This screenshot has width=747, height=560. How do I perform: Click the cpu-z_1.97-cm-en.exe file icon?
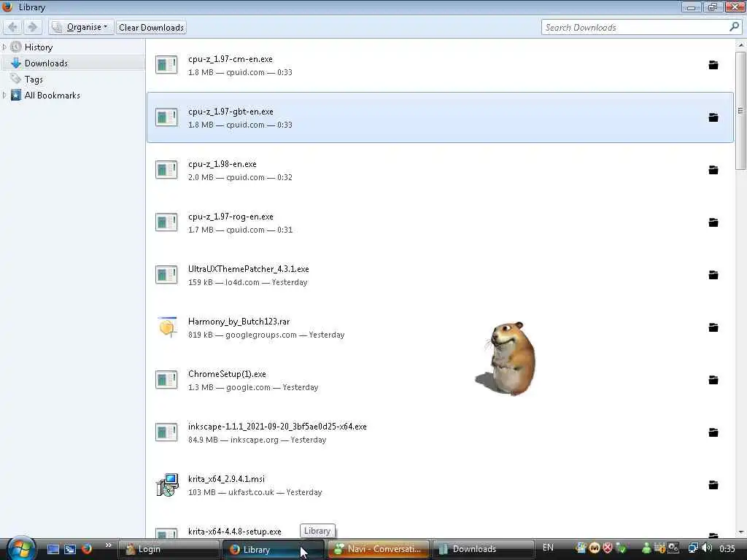pos(166,65)
